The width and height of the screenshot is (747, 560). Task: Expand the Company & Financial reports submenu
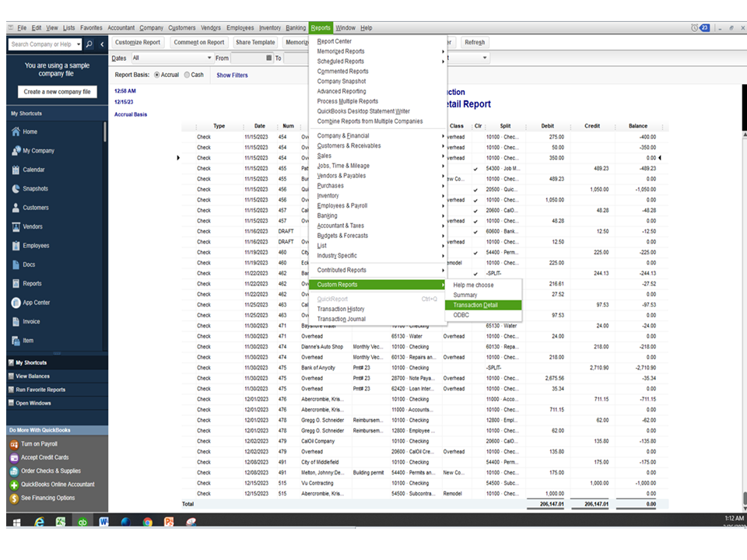pyautogui.click(x=343, y=136)
